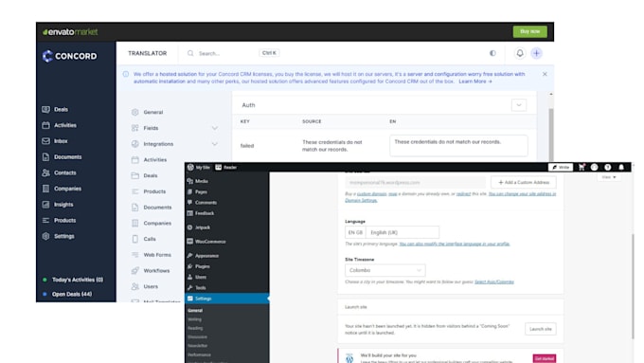Open the Site Timezone Colombo dropdown
This screenshot has height=363, width=644.
click(x=385, y=270)
